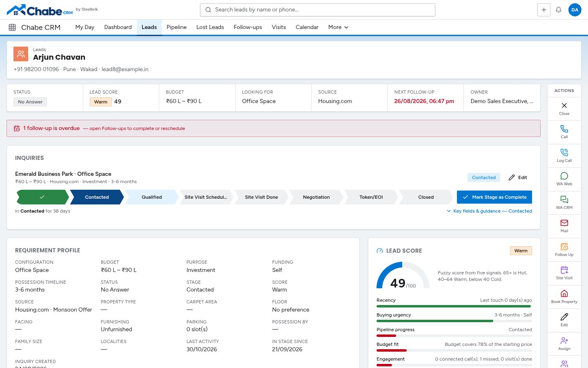Click the orange Leads record icon
Image resolution: width=588 pixels, height=368 pixels.
tap(21, 54)
